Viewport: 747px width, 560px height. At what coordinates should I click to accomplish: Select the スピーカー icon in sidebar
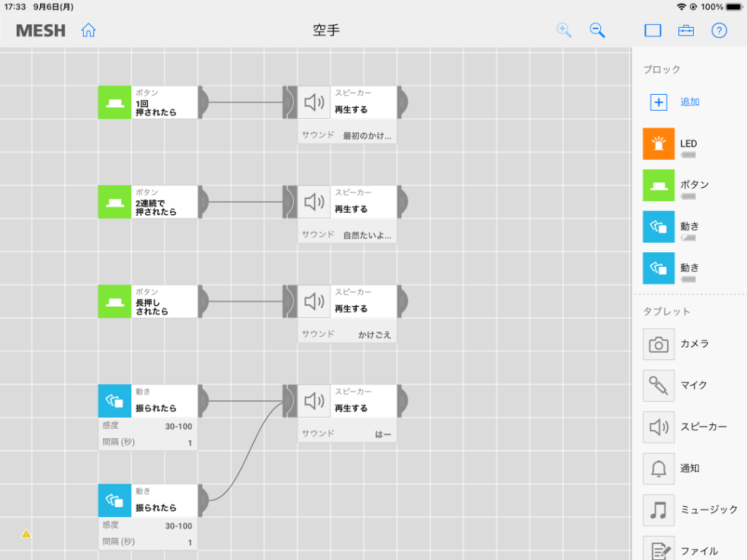659,427
